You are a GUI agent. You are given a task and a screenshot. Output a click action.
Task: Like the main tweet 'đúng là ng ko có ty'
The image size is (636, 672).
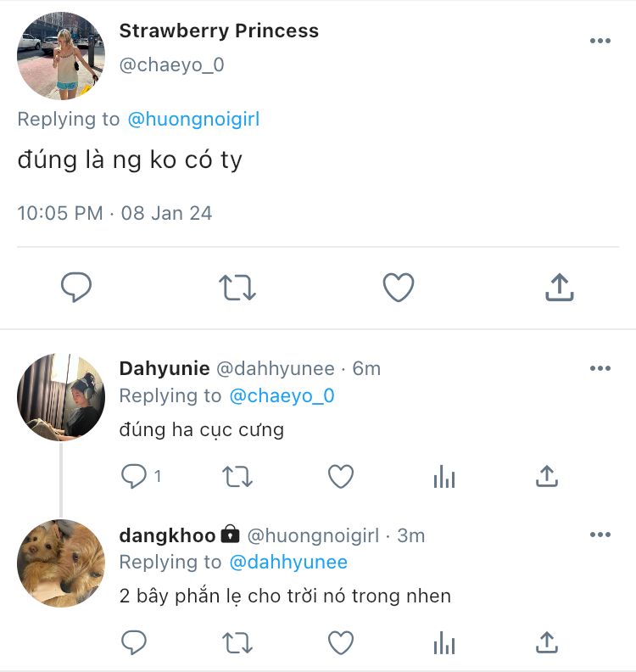point(399,287)
